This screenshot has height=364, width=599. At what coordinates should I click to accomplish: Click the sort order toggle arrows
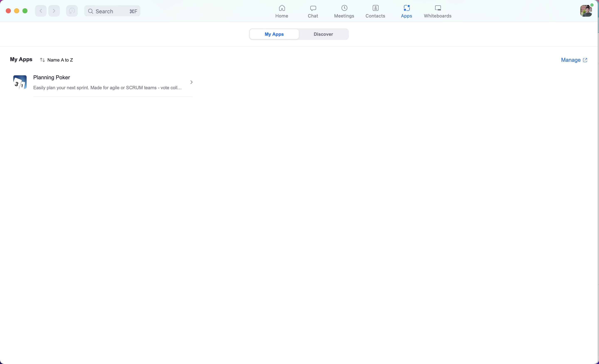point(42,60)
